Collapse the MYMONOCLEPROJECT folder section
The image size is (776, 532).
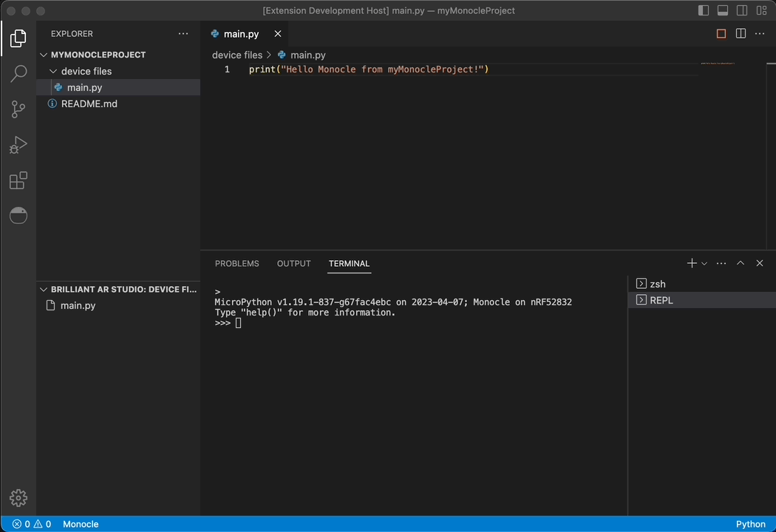coord(118,55)
